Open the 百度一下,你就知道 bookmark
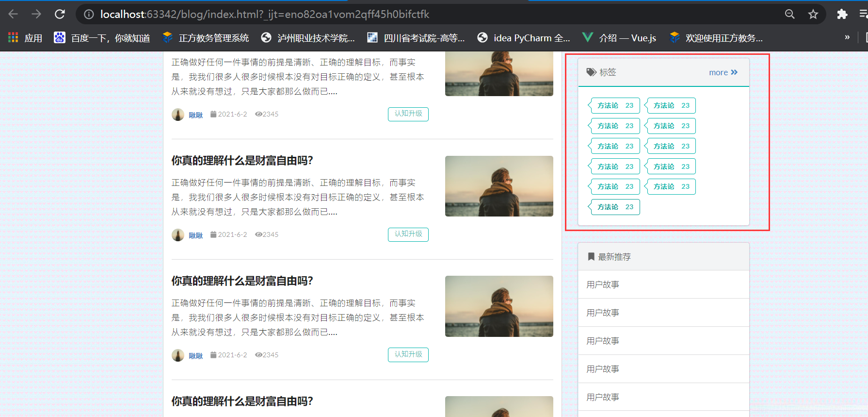868x417 pixels. click(x=102, y=38)
